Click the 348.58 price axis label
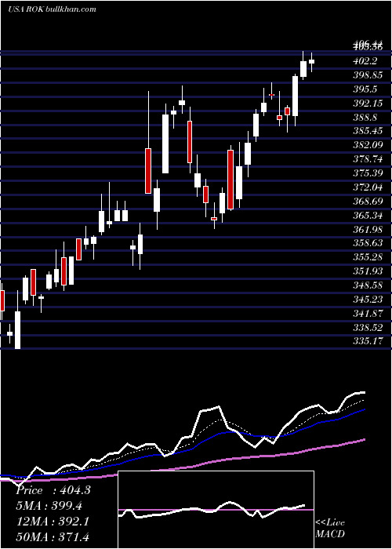Screen dimensions: 392x549 368,285
